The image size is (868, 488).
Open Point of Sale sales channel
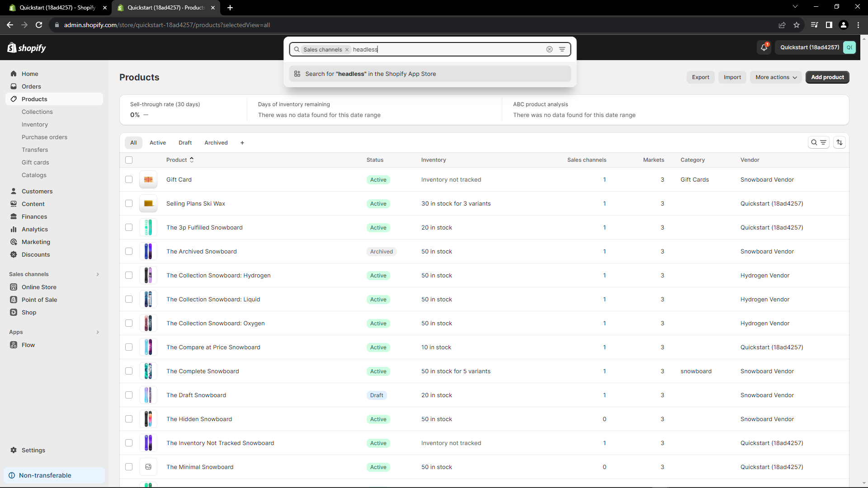click(39, 300)
